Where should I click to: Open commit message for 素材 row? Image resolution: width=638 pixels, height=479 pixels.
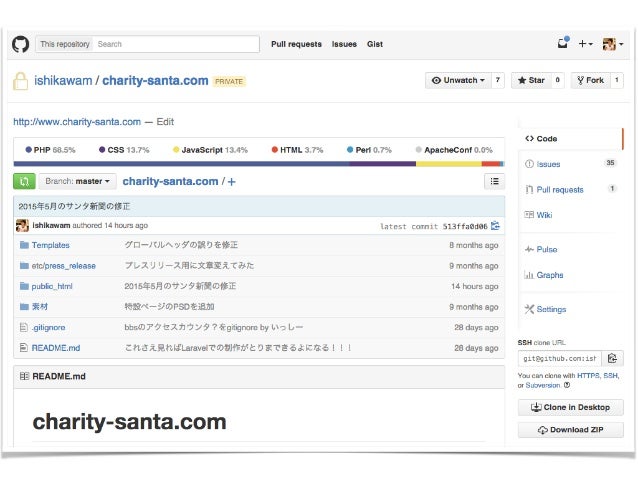tap(169, 306)
